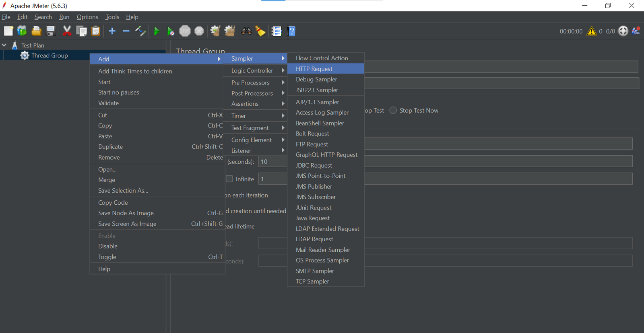Click the Expand all plus icon
Image resolution: width=644 pixels, height=333 pixels.
112,31
